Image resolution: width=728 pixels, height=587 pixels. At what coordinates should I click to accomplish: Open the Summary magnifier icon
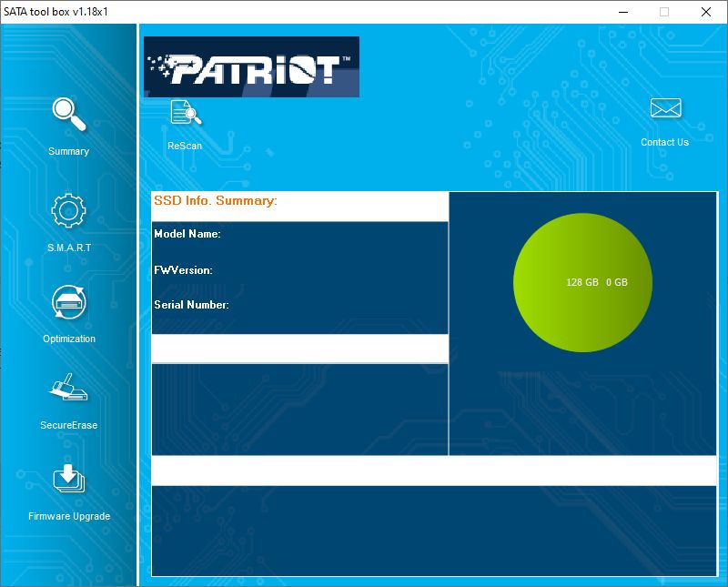point(69,115)
